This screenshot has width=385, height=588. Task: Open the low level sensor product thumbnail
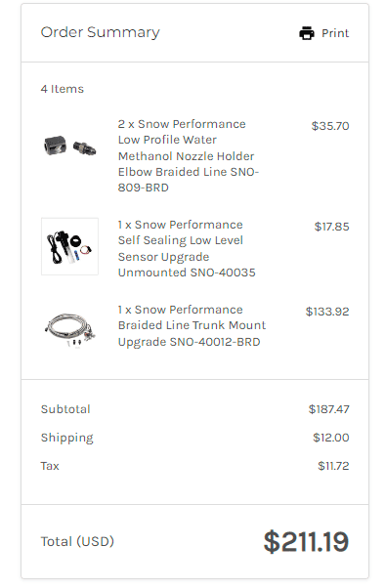[x=69, y=246]
